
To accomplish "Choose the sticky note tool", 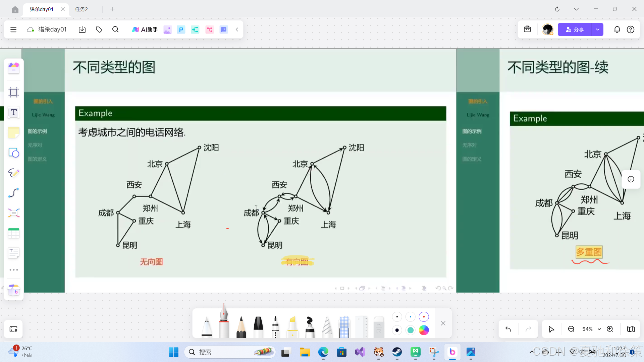I will 14,133.
